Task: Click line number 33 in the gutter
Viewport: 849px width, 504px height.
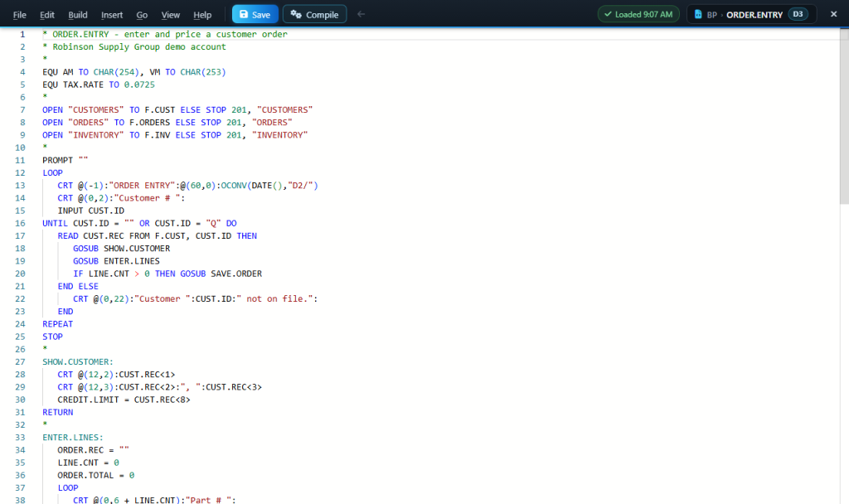Action: pos(20,438)
